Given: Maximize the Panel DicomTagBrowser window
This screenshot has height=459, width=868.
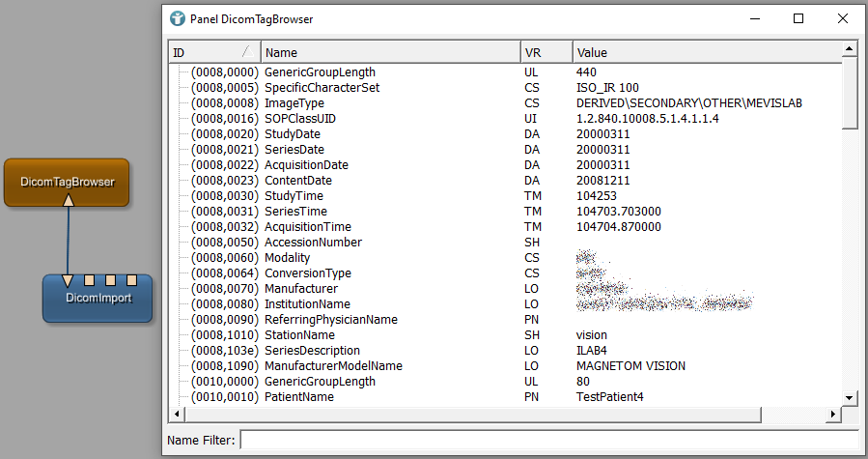Looking at the screenshot, I should [798, 18].
